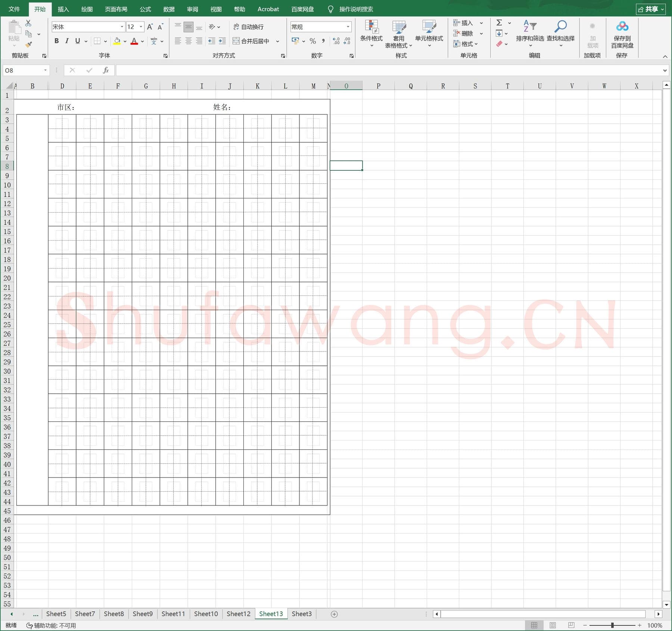Viewport: 672px width, 631px height.
Task: Toggle center horizontal alignment
Action: (189, 41)
